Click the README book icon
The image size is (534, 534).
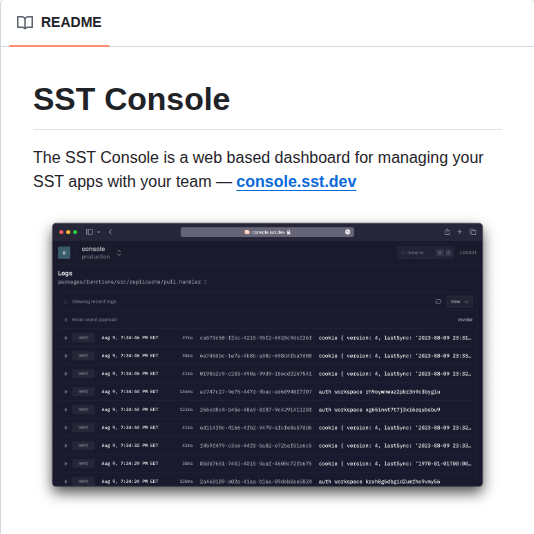[x=25, y=22]
